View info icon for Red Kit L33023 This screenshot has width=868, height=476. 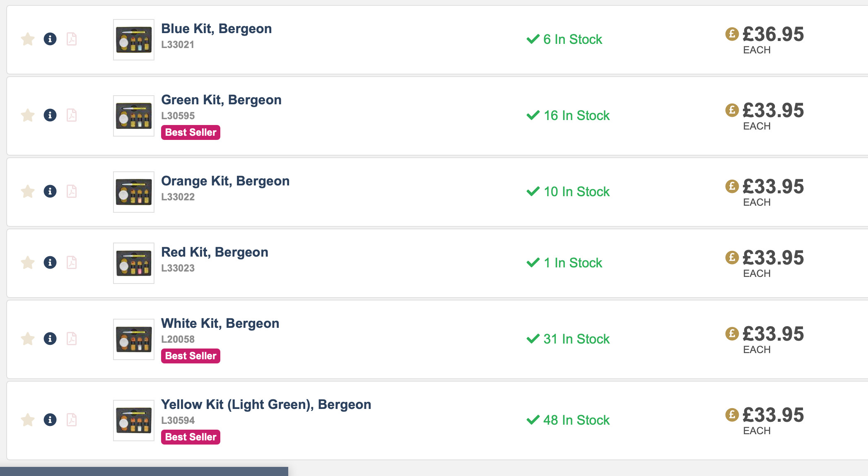50,262
